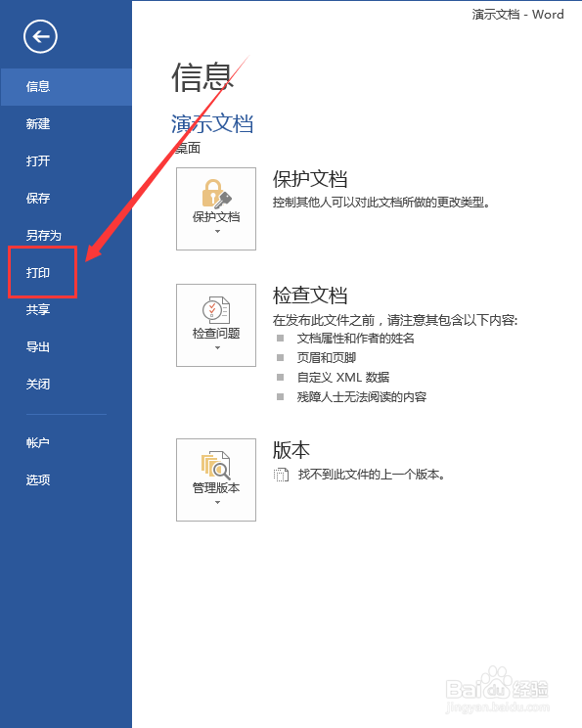Viewport: 582px width, 728px height.
Task: Click the Manage Versions magnifier icon
Action: click(216, 465)
